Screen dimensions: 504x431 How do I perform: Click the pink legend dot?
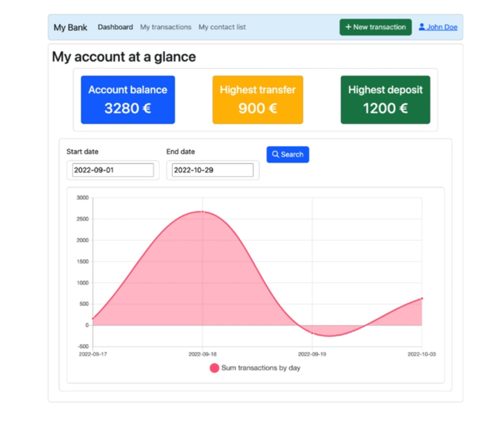click(x=214, y=368)
